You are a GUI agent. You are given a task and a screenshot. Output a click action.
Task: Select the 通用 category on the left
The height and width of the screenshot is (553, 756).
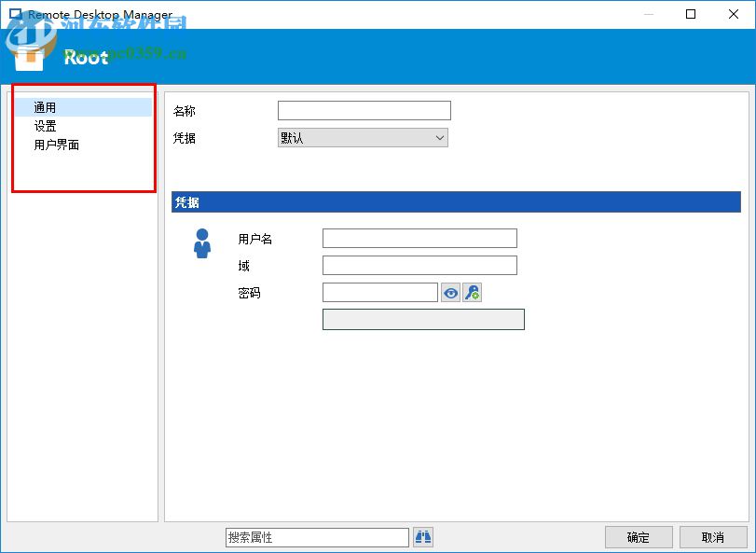[42, 106]
